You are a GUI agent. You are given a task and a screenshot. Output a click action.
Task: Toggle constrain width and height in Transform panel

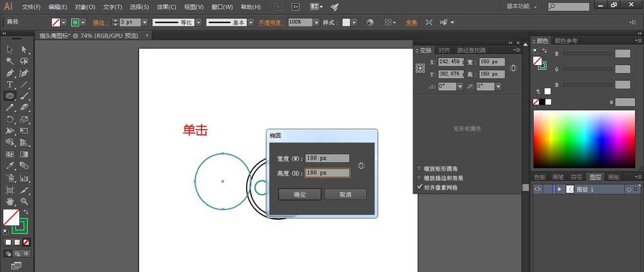[513, 68]
